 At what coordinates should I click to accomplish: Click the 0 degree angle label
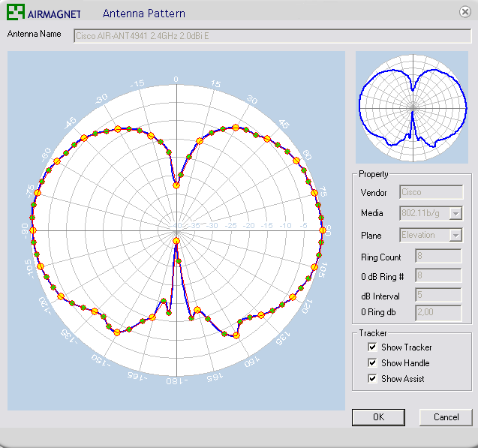coord(176,80)
